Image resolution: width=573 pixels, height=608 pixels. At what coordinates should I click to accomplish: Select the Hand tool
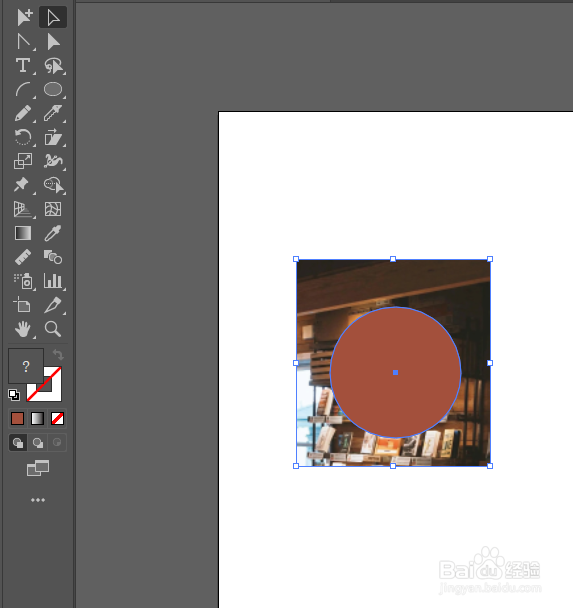pos(23,329)
